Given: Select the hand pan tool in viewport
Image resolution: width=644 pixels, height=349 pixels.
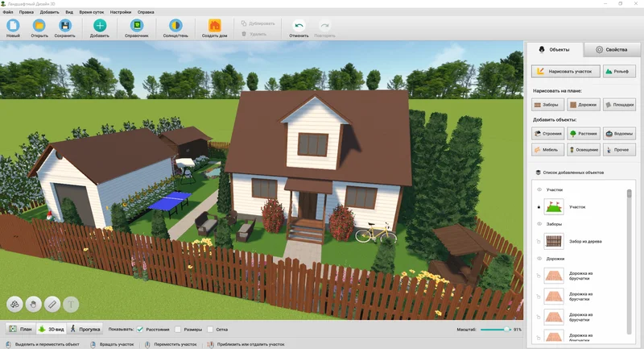Looking at the screenshot, I should point(33,304).
